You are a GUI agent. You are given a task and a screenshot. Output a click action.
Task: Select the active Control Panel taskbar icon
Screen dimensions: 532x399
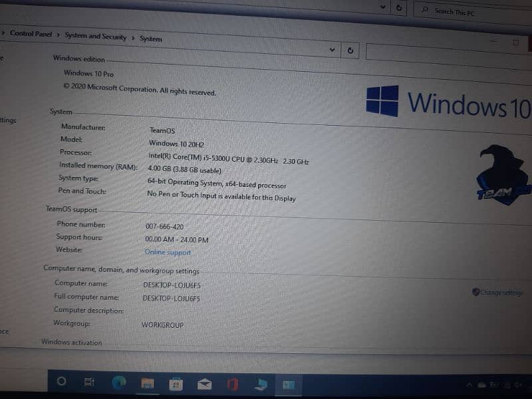[289, 385]
